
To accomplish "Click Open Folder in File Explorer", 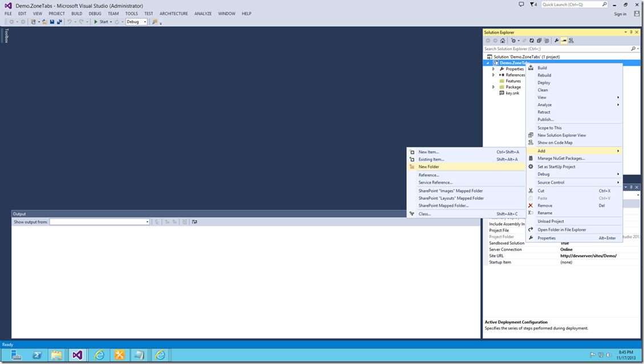I will pyautogui.click(x=574, y=229).
